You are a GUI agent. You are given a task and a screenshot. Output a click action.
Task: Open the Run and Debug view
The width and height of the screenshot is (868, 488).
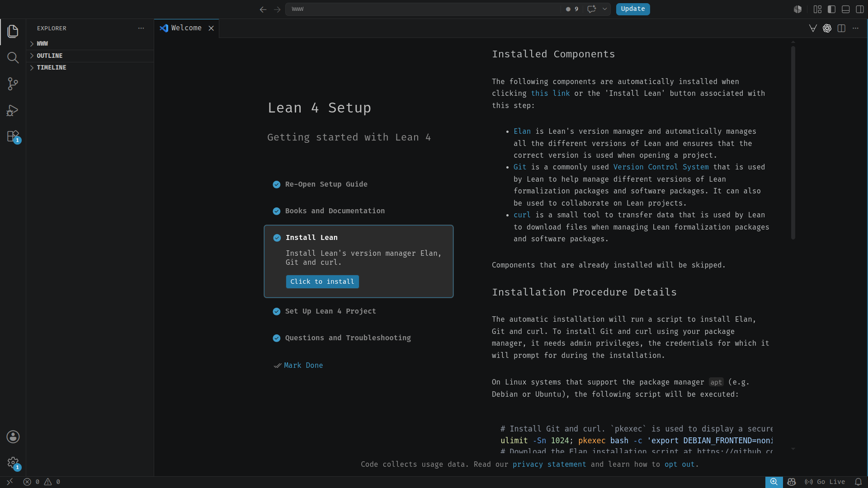13,110
